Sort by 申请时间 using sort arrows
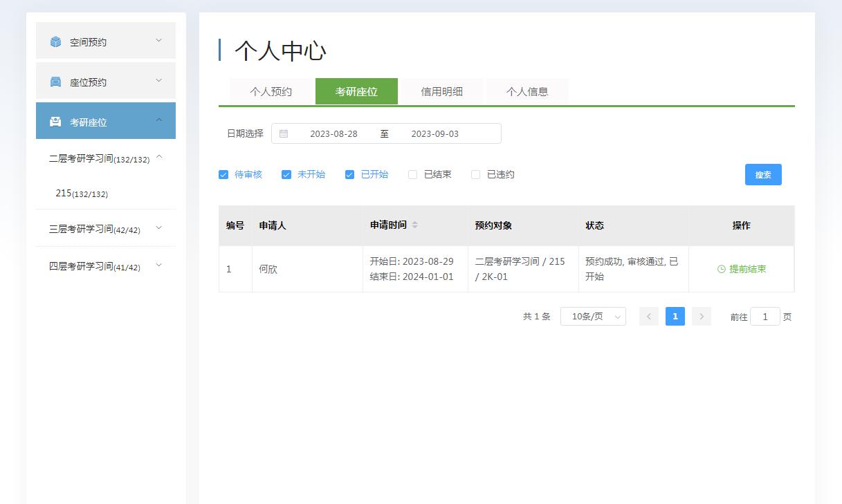The width and height of the screenshot is (842, 504). point(415,225)
